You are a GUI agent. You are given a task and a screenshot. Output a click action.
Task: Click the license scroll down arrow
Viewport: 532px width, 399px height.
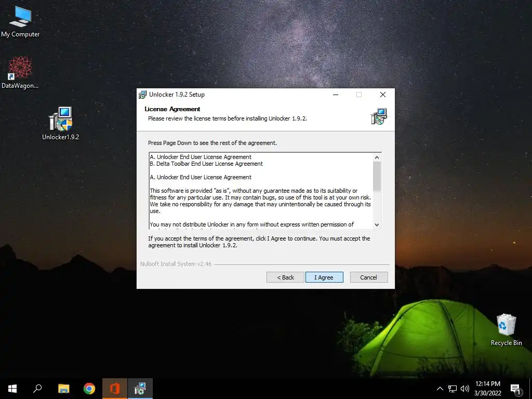377,224
